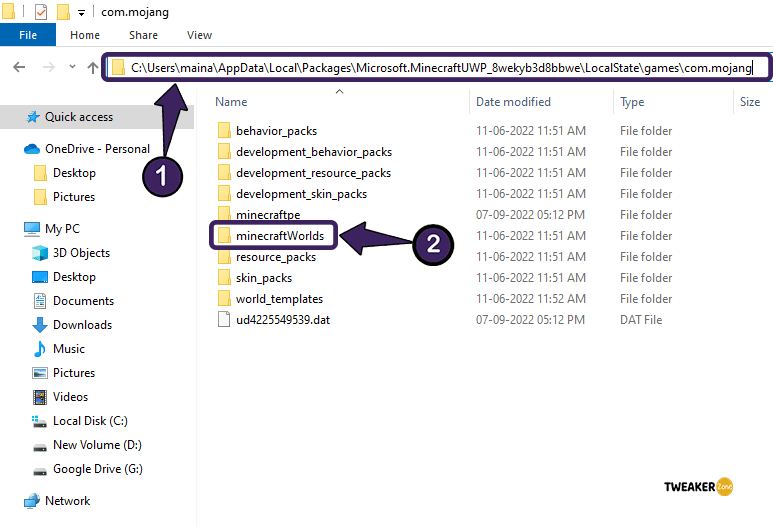The image size is (773, 527).
Task: Click the 3D Objects cube icon
Action: 40,253
